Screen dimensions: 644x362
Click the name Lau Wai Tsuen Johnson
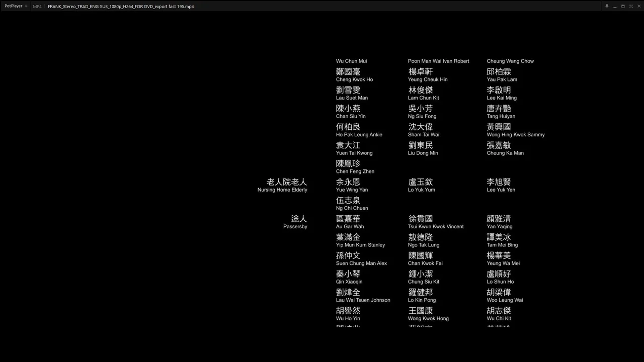363,300
